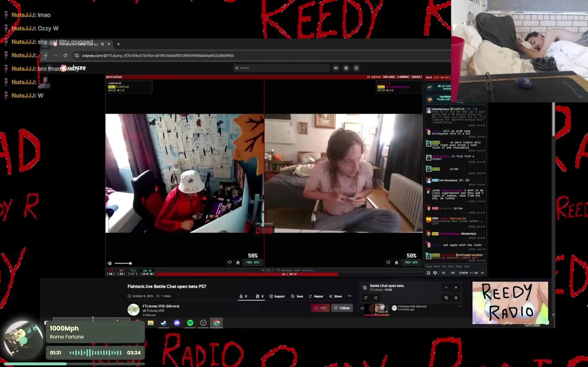Viewport: 588px width, 367px height.
Task: Click the browser address bar URL
Action: tap(158, 56)
